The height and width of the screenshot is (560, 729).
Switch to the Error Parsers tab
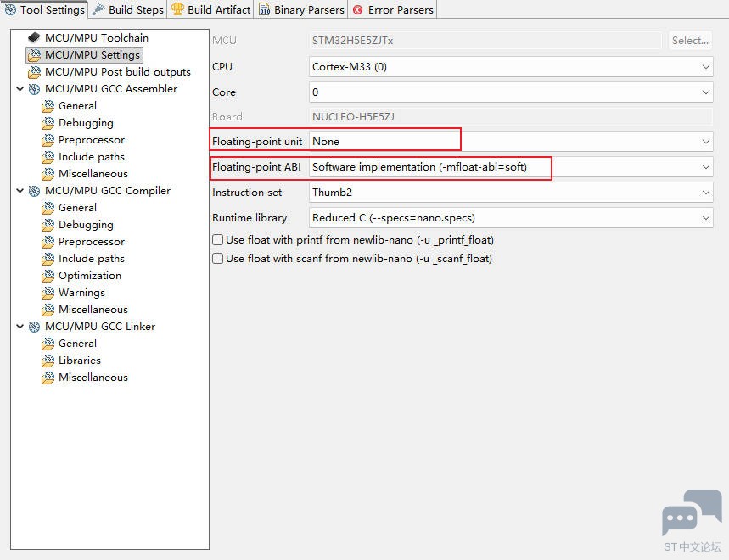[393, 10]
